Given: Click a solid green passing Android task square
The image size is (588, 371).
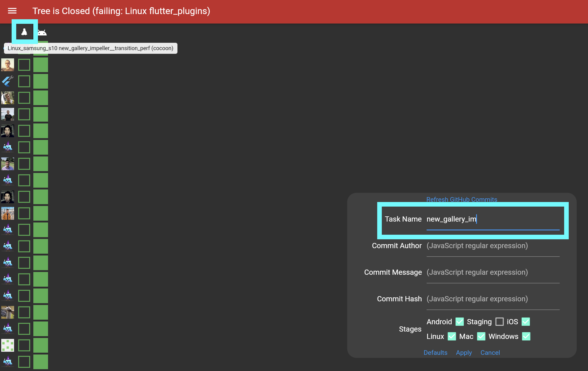Looking at the screenshot, I should tap(40, 64).
